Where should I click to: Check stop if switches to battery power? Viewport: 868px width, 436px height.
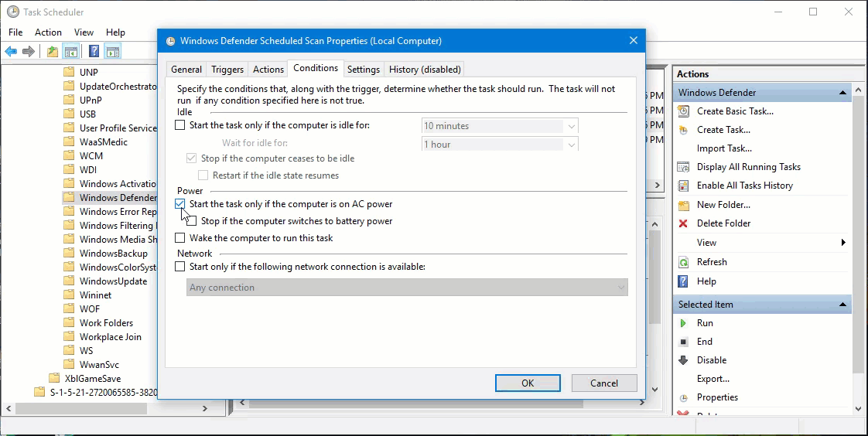(192, 221)
